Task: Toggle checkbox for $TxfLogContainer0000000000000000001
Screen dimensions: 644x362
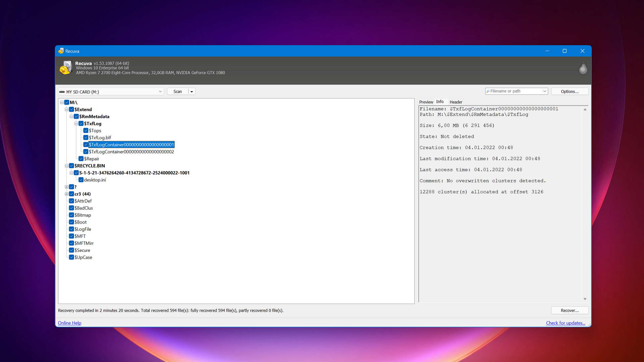Action: pyautogui.click(x=85, y=144)
